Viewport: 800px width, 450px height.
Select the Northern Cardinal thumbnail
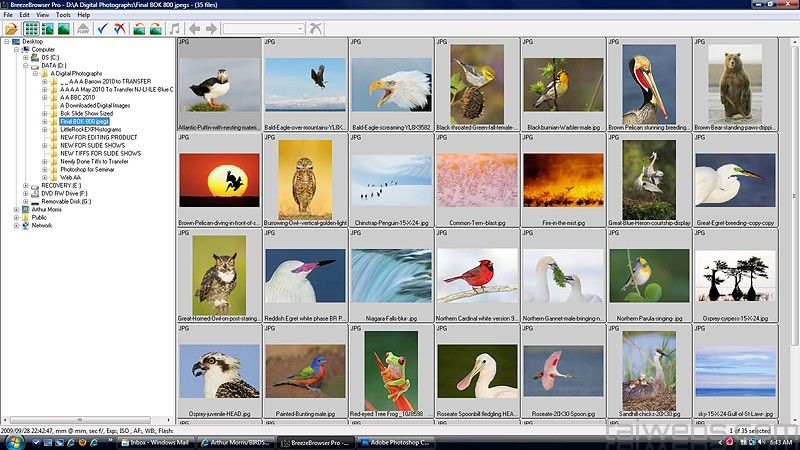[x=477, y=275]
